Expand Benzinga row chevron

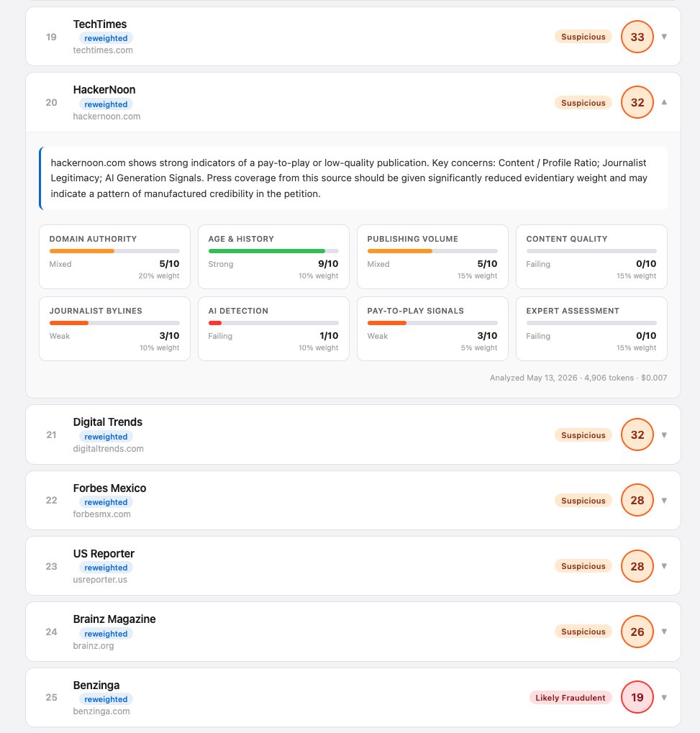click(x=663, y=697)
